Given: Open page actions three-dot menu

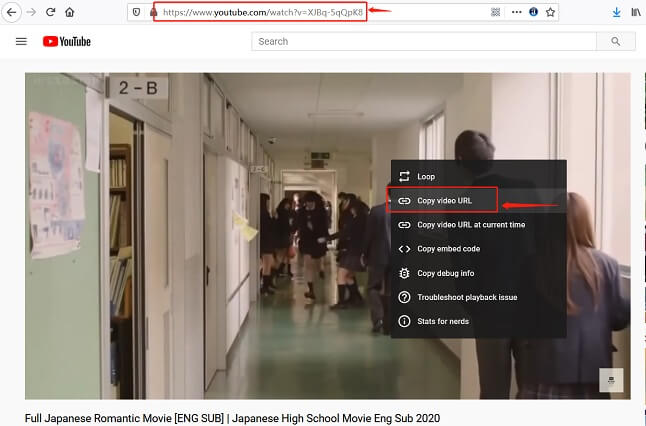Looking at the screenshot, I should [x=516, y=12].
